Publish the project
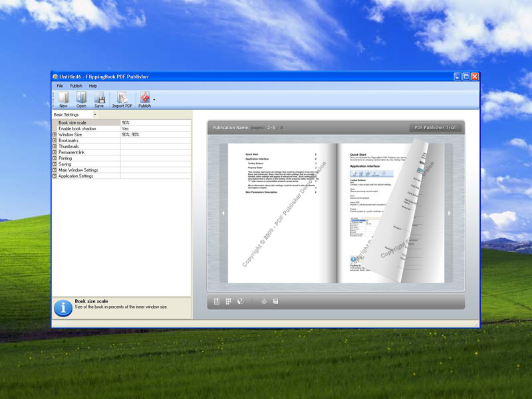The width and height of the screenshot is (532, 399). pos(145,99)
